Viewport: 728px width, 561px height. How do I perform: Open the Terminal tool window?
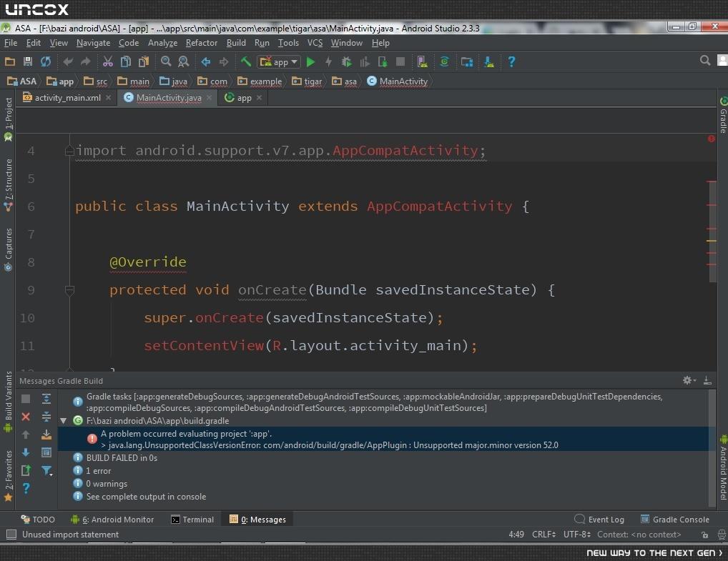192,520
